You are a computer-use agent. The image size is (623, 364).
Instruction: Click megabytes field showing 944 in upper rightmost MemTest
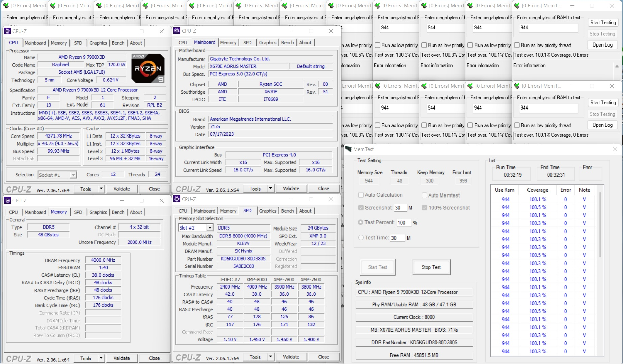pyautogui.click(x=549, y=28)
